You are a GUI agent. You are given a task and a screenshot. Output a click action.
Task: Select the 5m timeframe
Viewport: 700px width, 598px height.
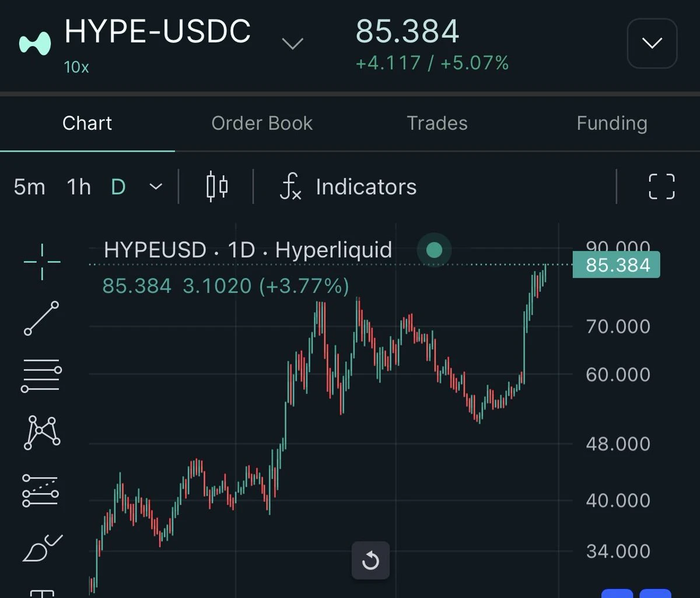[29, 187]
